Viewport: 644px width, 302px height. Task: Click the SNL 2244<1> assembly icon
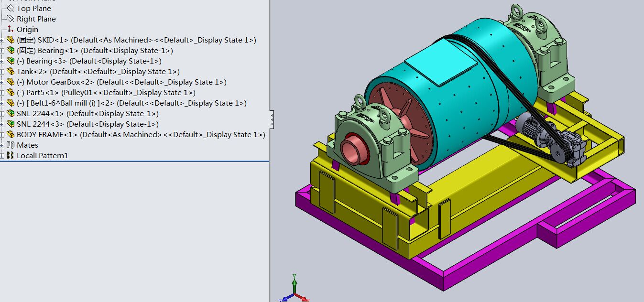point(10,114)
